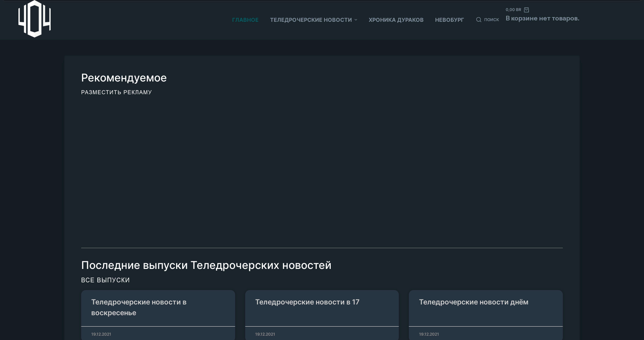This screenshot has width=644, height=340.
Task: Click the В корзине нет товаров text
Action: (542, 18)
